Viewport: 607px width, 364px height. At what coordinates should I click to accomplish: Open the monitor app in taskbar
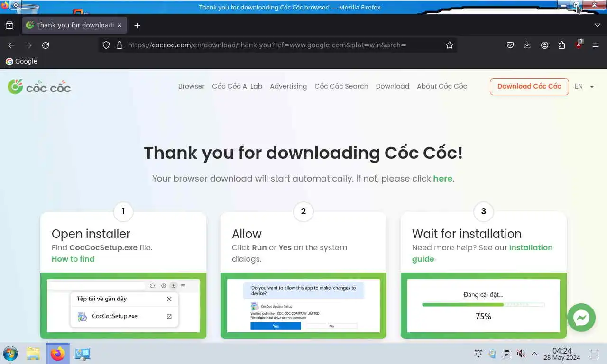point(83,354)
